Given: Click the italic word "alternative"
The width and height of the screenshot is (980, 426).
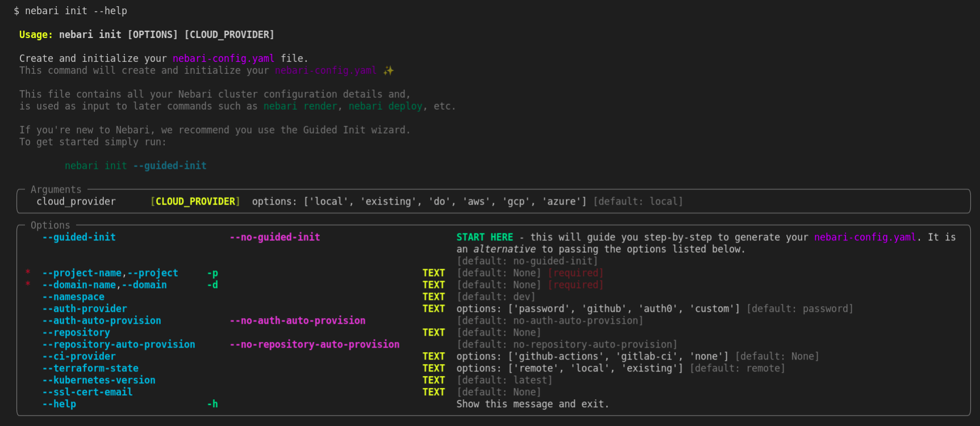Looking at the screenshot, I should (504, 249).
